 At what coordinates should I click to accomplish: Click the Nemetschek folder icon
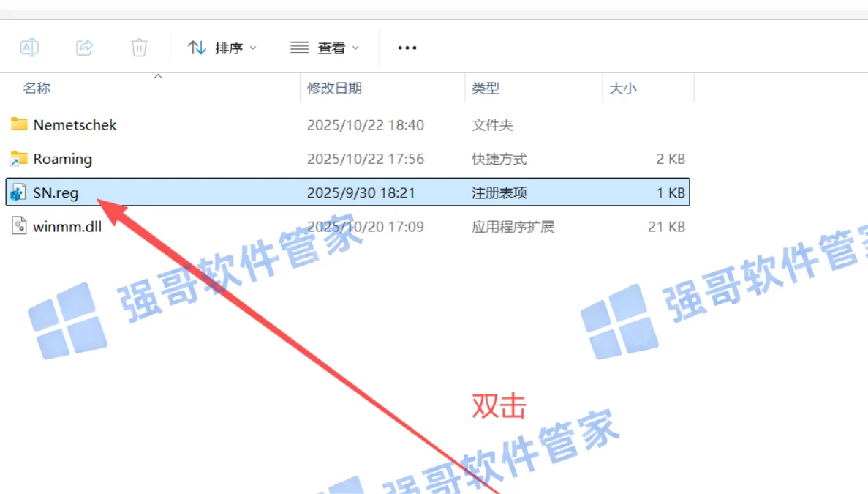pos(19,124)
